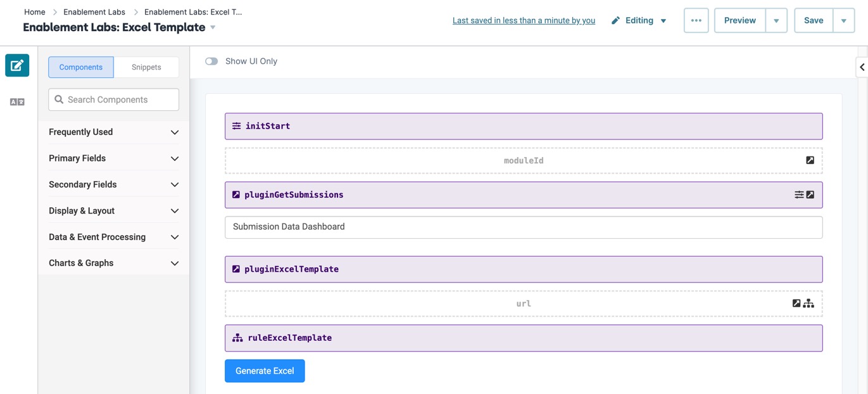
Task: Toggle the Show UI Only switch
Action: click(x=211, y=61)
